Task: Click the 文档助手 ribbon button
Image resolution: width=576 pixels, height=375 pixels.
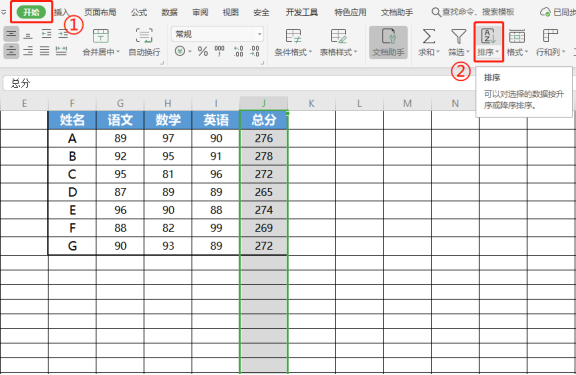Action: [388, 42]
